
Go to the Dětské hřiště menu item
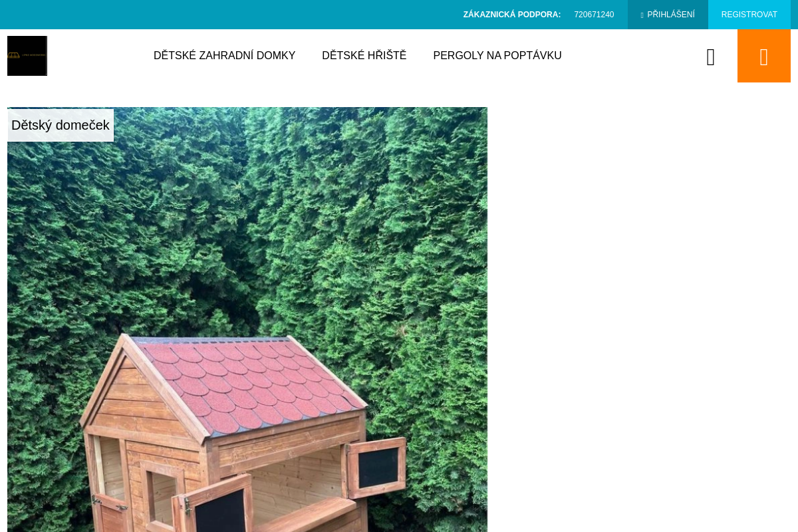[364, 56]
